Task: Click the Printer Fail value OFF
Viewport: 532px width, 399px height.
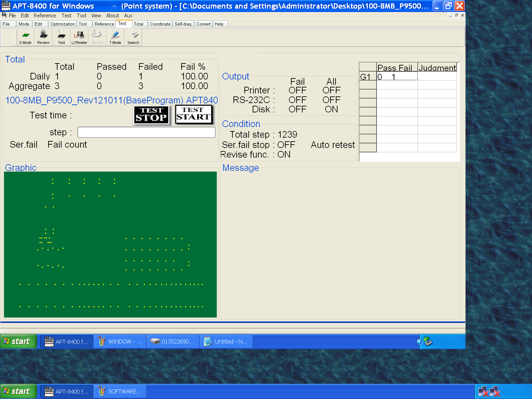Action: tap(298, 90)
